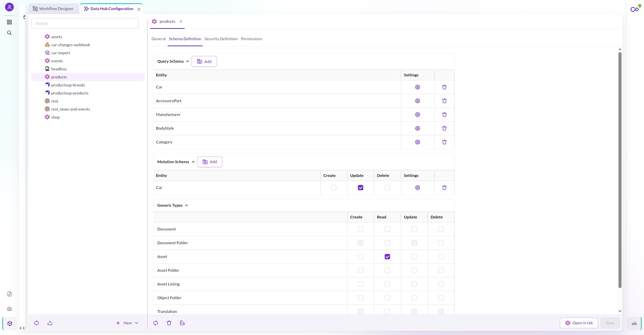This screenshot has width=644, height=335.
Task: Collapse the Generic Types section
Action: (x=186, y=205)
